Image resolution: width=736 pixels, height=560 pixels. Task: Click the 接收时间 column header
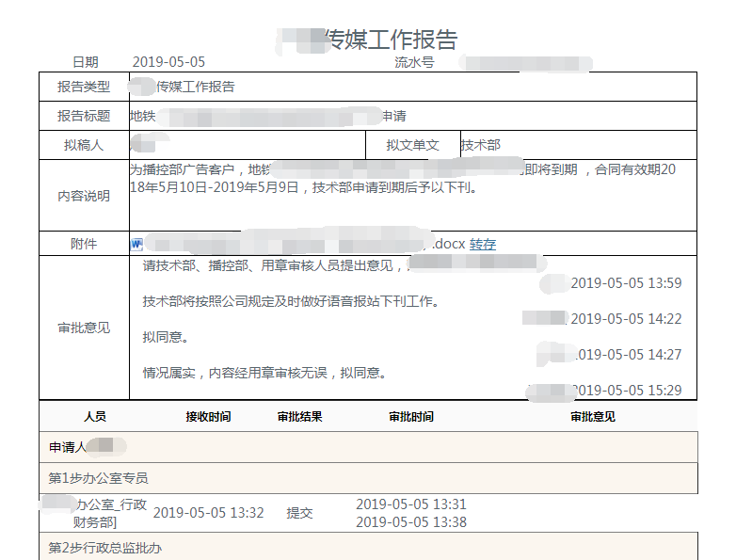pyautogui.click(x=208, y=416)
